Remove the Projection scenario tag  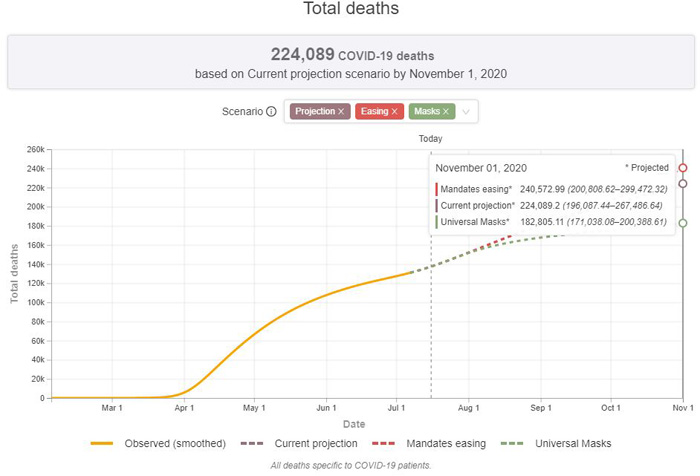[x=341, y=112]
